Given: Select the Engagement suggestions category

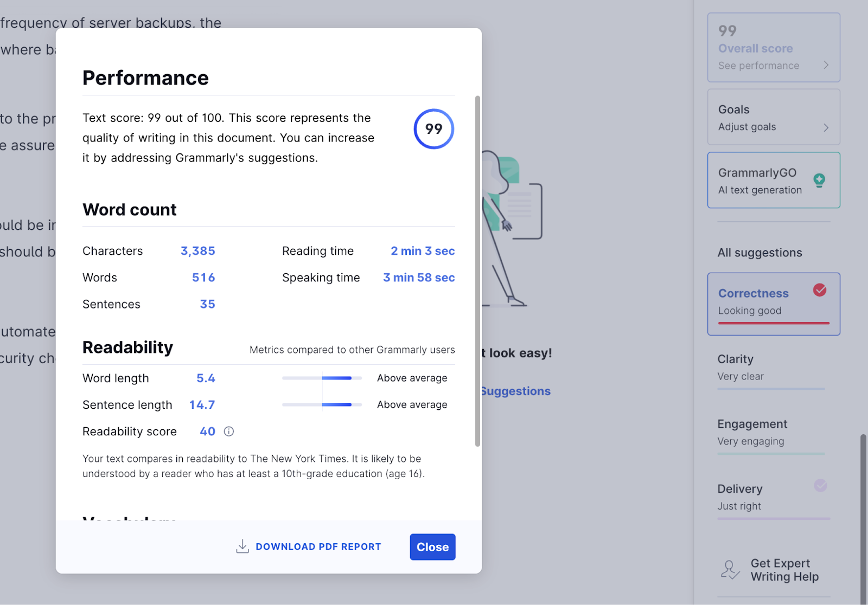Looking at the screenshot, I should (771, 435).
